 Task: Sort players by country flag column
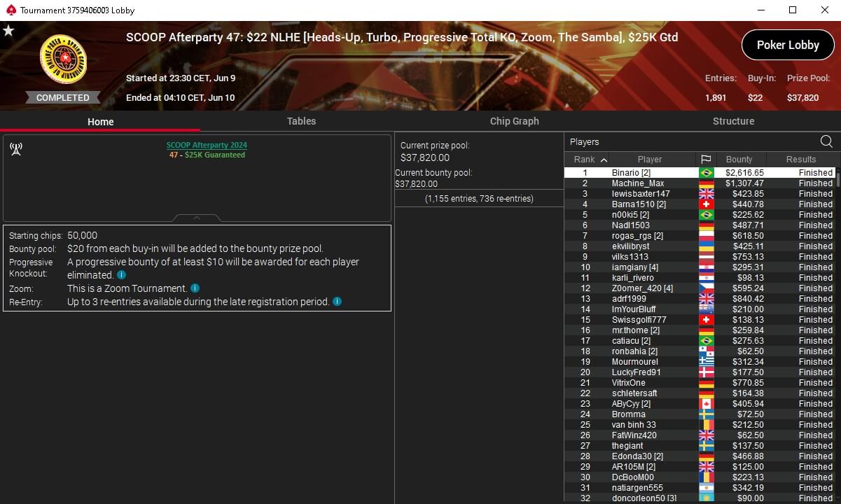click(706, 159)
